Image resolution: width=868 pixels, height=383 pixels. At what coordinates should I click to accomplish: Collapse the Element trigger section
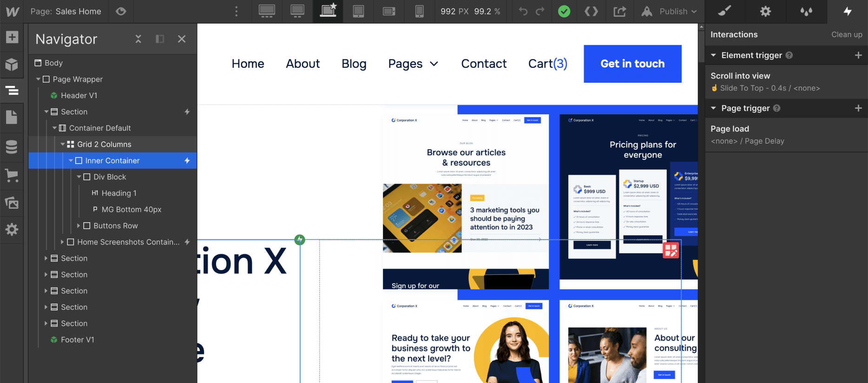point(713,55)
